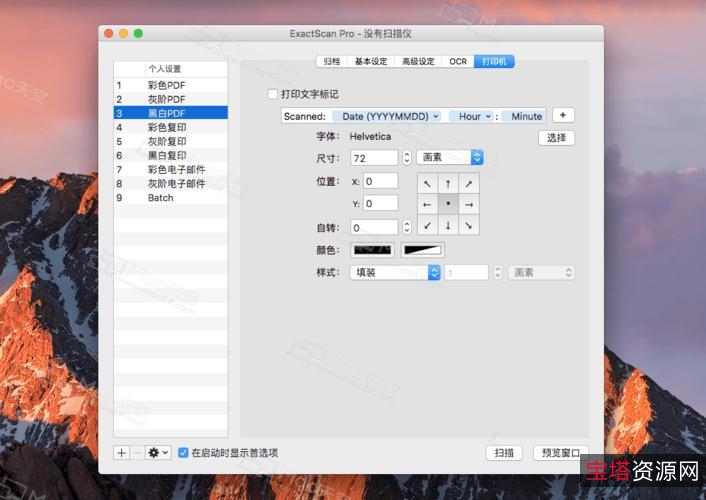Screen dimensions: 706x500
Task: Click the down-left arrow position button
Action: (427, 225)
